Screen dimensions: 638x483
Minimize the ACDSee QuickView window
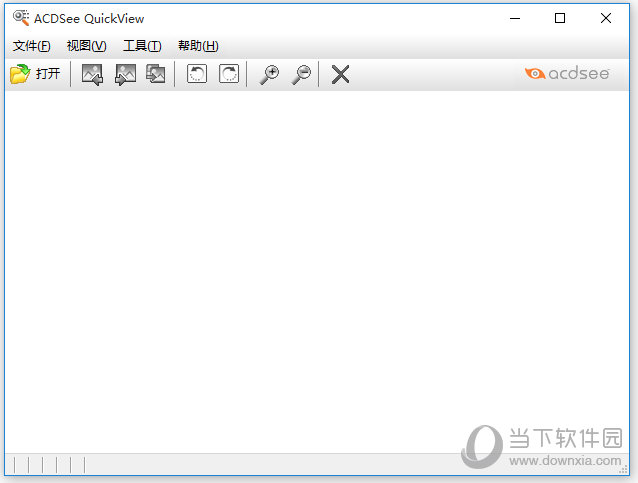[515, 18]
